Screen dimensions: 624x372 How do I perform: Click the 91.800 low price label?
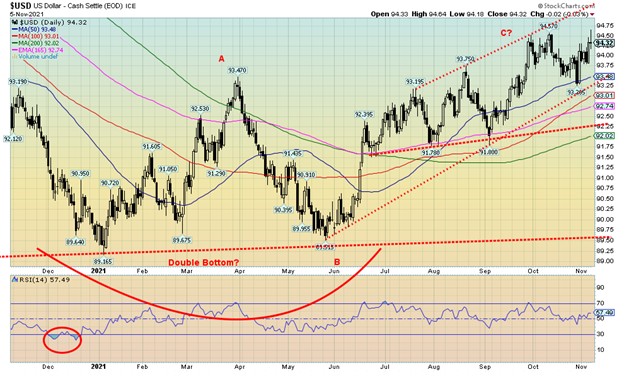point(488,152)
